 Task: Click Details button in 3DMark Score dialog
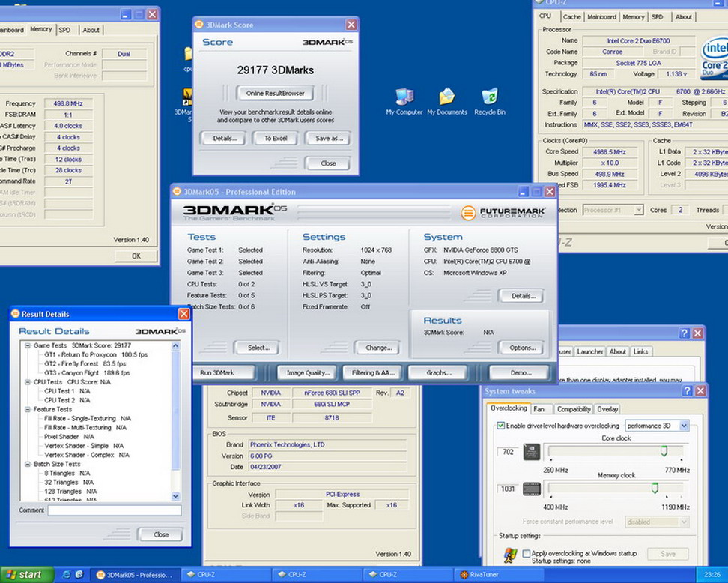coord(225,139)
